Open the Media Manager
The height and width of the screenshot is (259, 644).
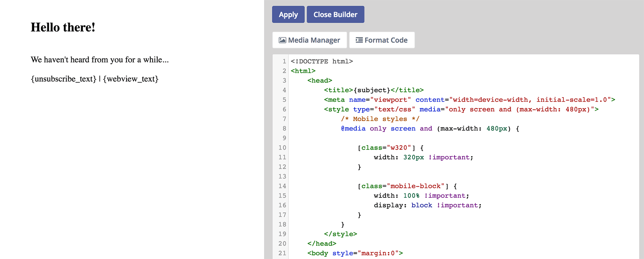tap(309, 40)
